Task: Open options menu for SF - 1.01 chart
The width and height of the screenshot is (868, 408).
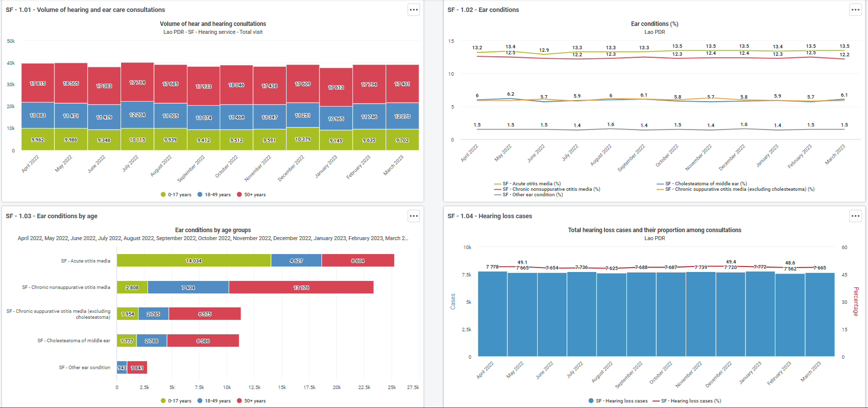Action: coord(414,10)
